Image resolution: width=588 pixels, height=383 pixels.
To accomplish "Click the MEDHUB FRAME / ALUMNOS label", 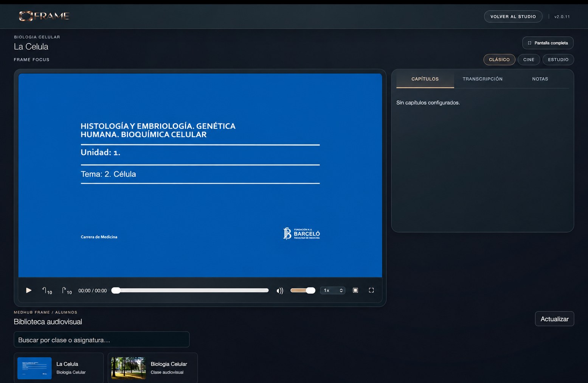I will point(45,312).
